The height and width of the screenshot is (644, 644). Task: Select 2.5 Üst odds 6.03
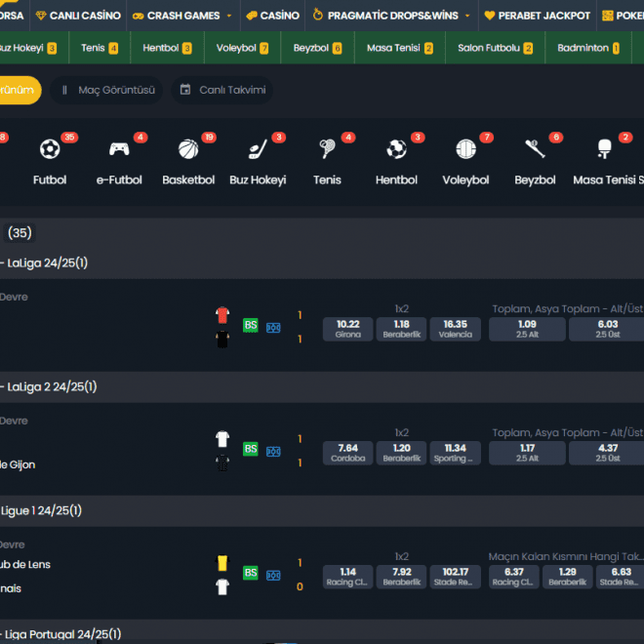point(608,329)
